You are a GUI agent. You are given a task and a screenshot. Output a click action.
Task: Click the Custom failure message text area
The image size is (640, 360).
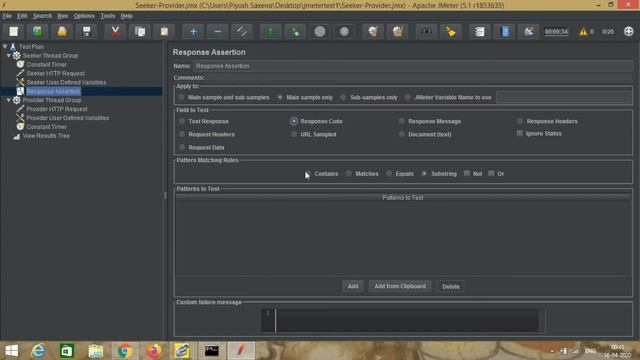pyautogui.click(x=407, y=320)
